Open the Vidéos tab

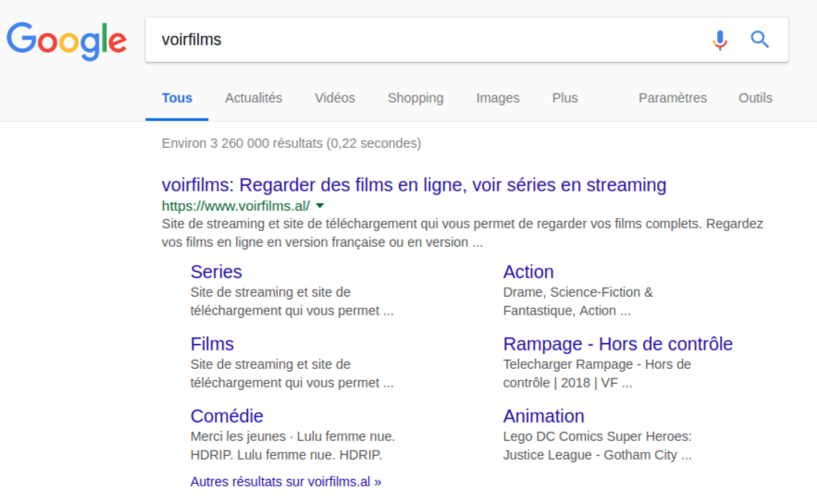tap(334, 98)
